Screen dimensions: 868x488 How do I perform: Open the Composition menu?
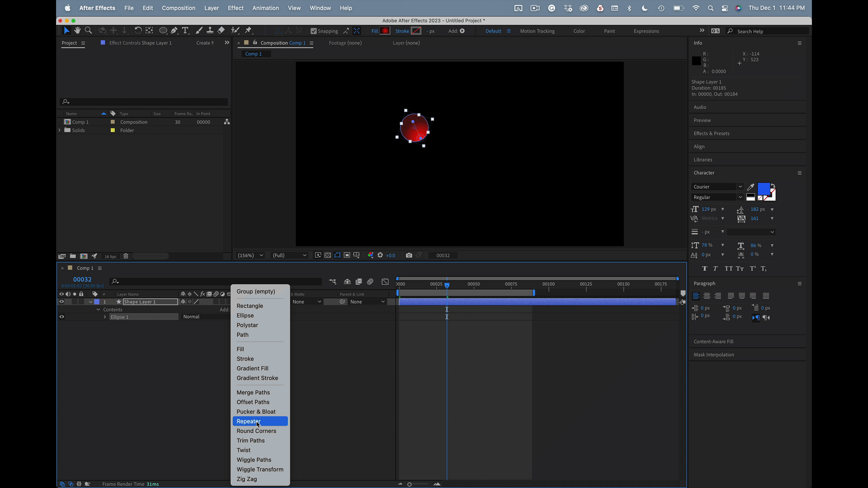(x=179, y=8)
